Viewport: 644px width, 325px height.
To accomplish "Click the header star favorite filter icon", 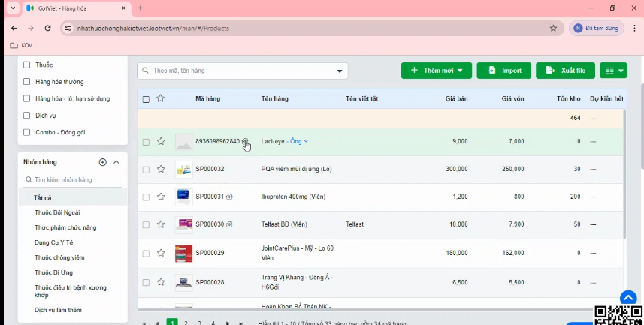I will (x=161, y=98).
